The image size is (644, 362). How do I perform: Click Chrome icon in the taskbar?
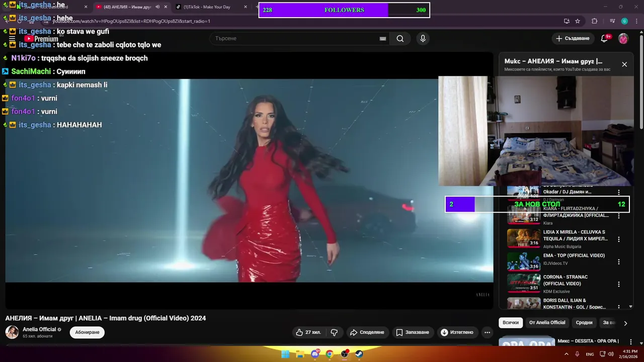pos(330,354)
